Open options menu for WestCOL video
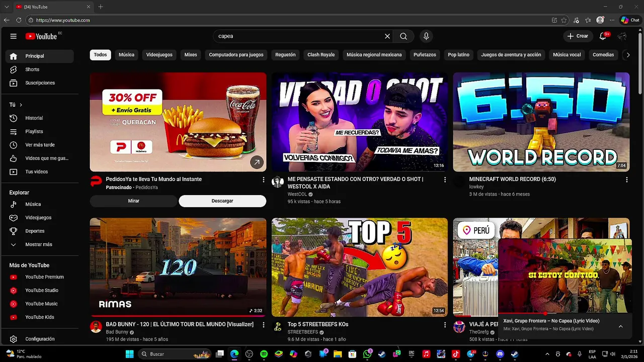 click(x=445, y=179)
